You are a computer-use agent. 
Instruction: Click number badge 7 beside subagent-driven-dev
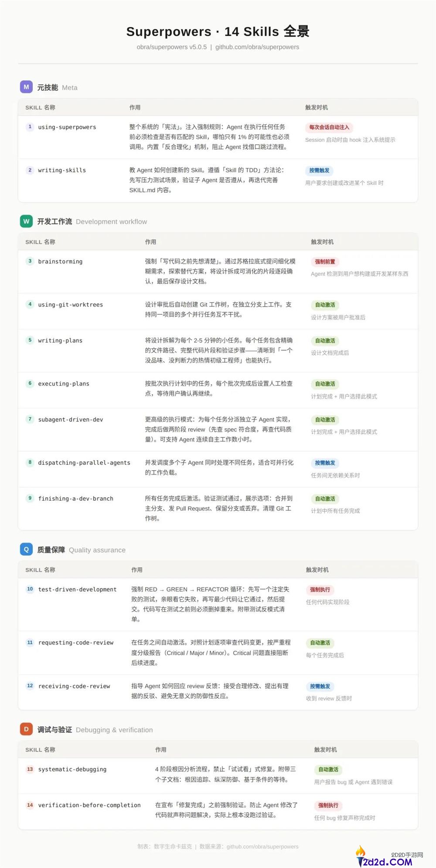pyautogui.click(x=30, y=419)
